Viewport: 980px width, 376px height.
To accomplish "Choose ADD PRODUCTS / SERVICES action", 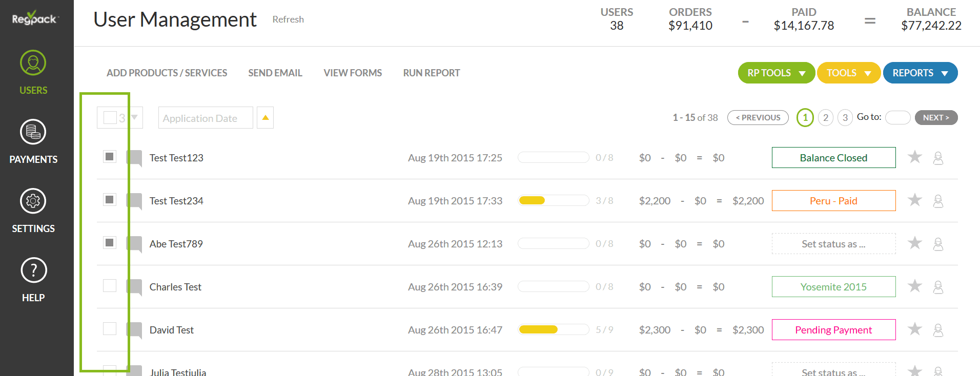I will [167, 73].
